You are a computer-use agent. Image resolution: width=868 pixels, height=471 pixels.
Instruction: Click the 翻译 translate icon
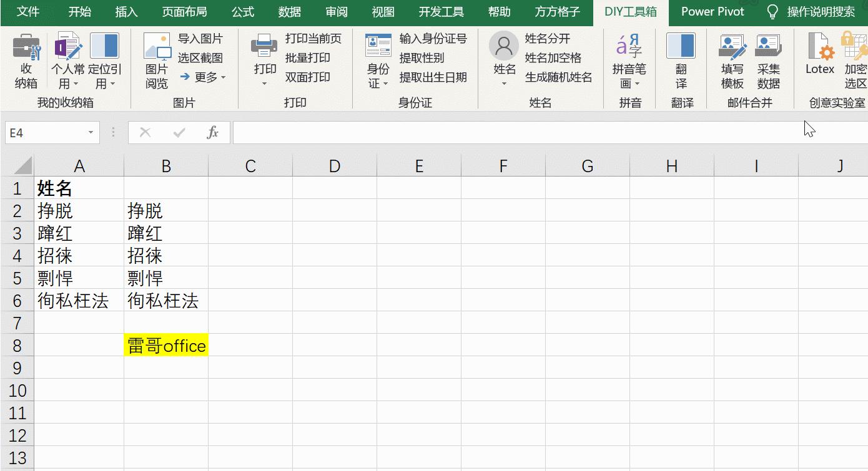[x=681, y=47]
